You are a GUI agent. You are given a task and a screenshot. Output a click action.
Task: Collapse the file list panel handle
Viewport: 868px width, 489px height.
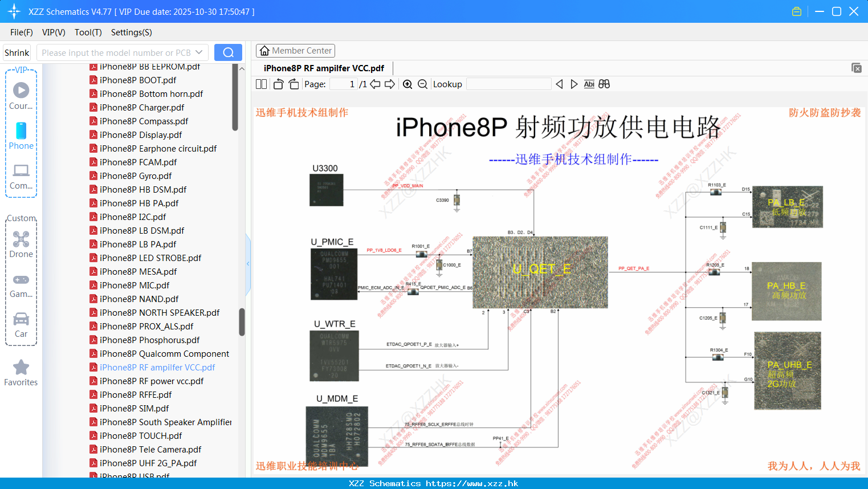point(248,264)
